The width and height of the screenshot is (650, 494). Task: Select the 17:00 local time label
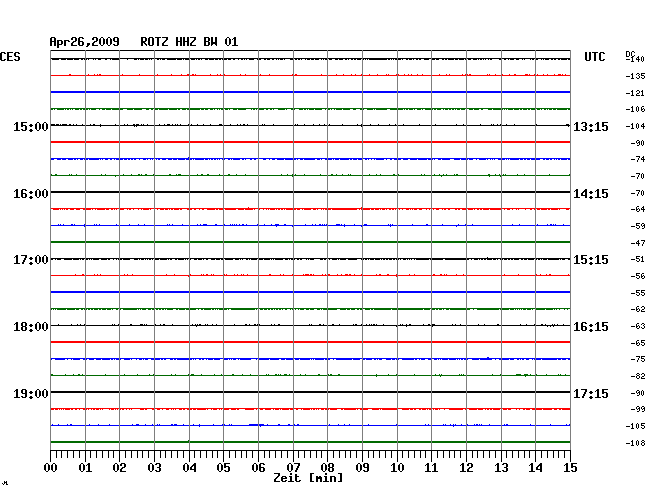click(x=31, y=260)
